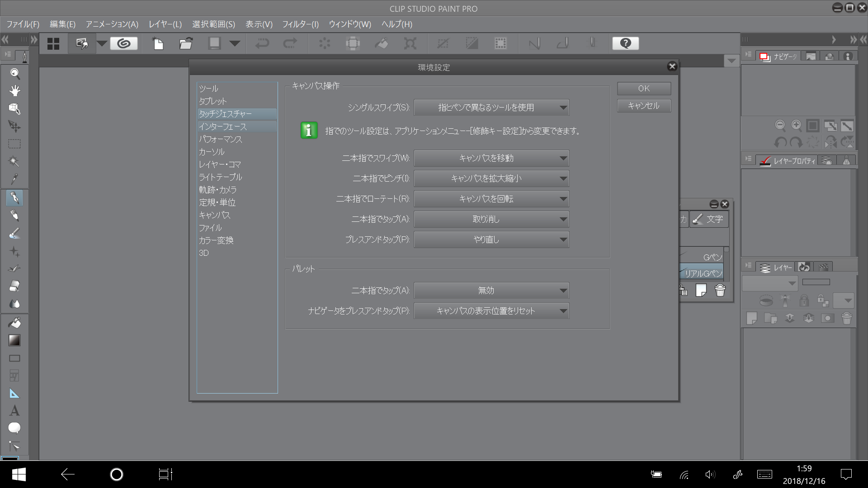
Task: Open the Animation menu
Action: coord(112,24)
